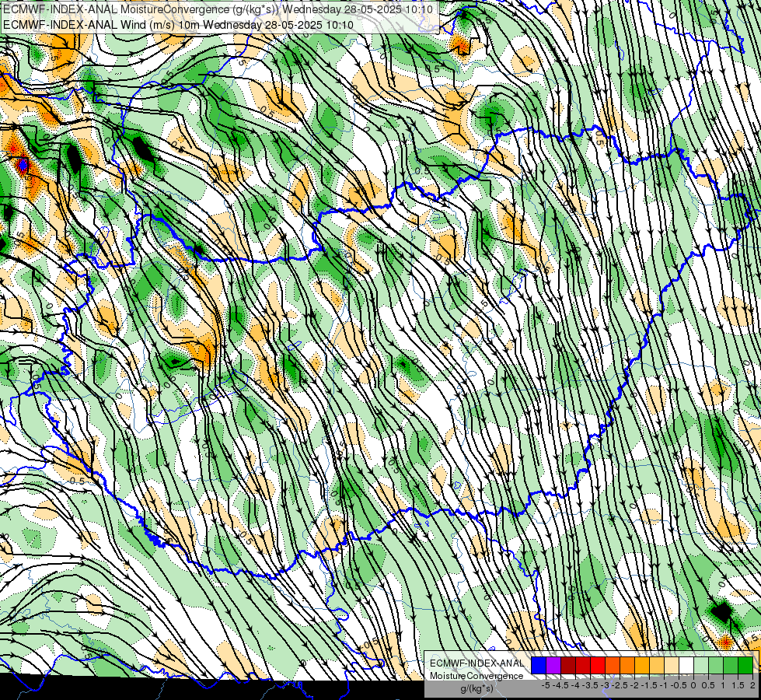Click the palest orange swatch left of white
The height and width of the screenshot is (700, 761).
(672, 665)
